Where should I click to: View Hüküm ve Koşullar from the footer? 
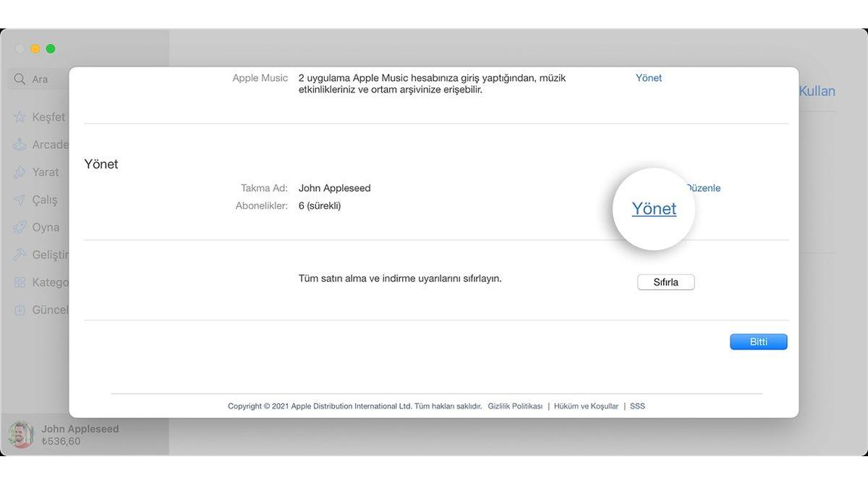pos(586,406)
